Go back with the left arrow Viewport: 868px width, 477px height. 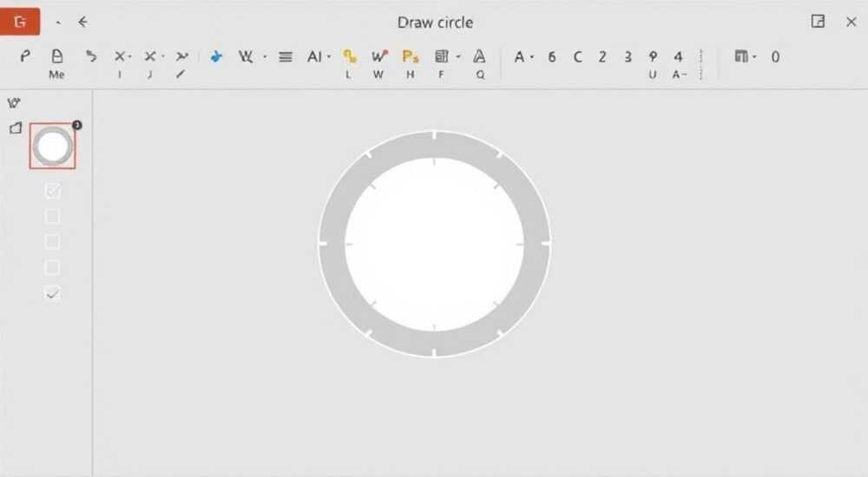tap(83, 23)
